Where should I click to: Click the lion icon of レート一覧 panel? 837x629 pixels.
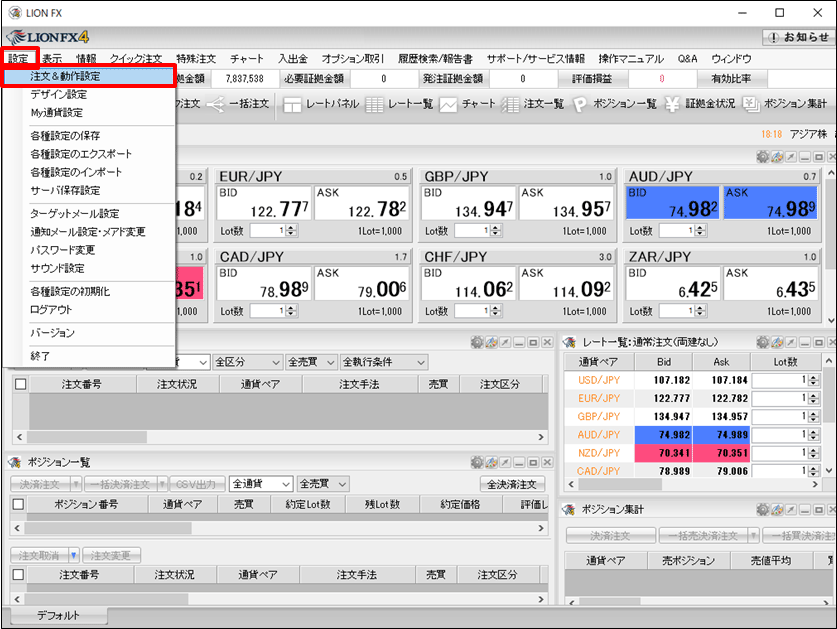pos(569,342)
